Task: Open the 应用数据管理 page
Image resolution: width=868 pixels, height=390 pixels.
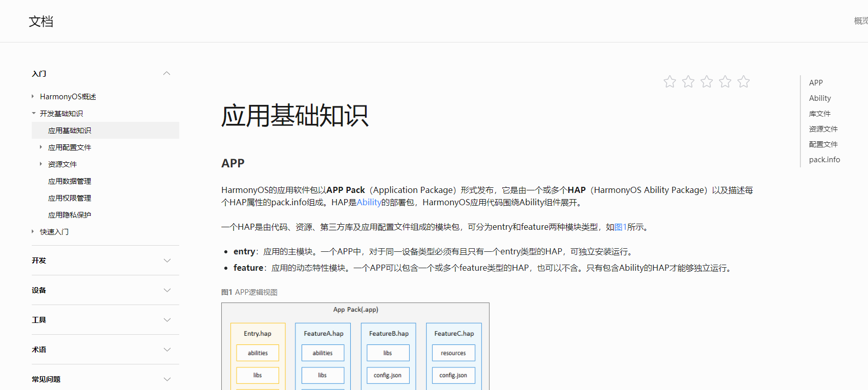Action: tap(70, 181)
